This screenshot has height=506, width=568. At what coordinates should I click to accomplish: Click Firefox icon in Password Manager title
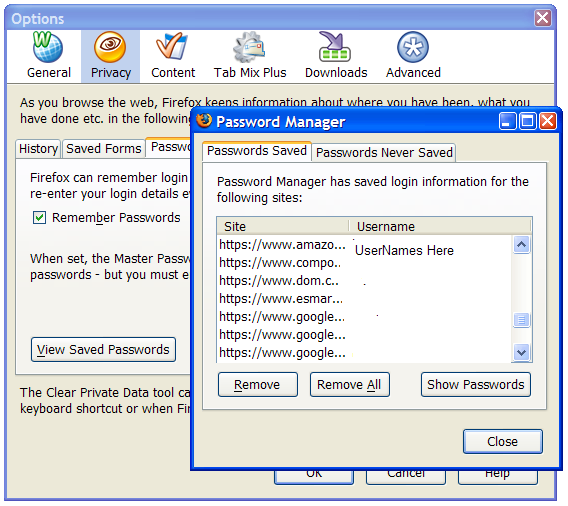coord(204,121)
